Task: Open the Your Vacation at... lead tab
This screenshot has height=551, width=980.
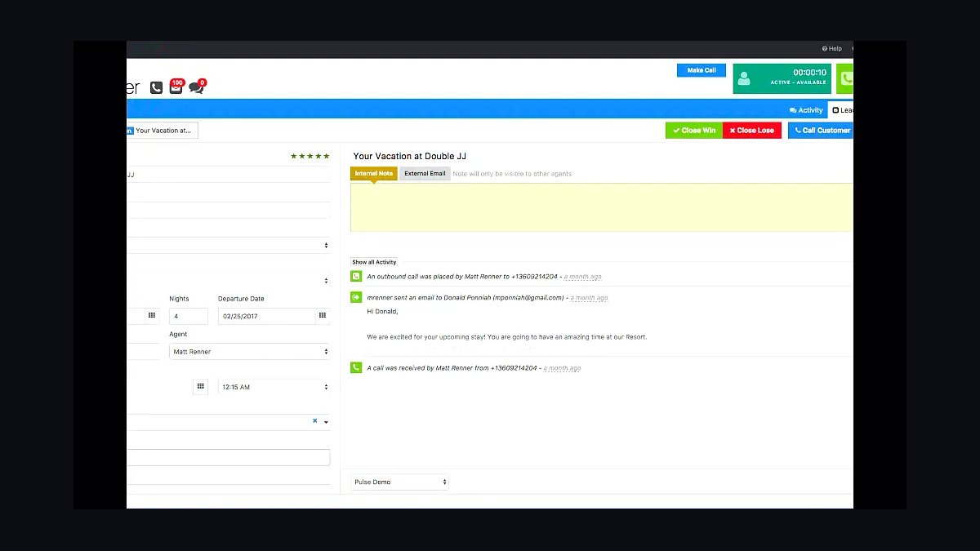Action: click(x=163, y=131)
